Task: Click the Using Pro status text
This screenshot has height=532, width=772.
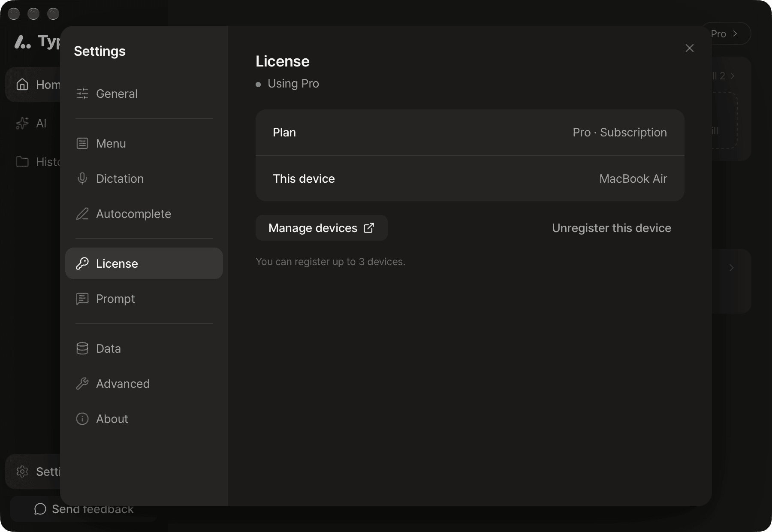Action: click(293, 83)
